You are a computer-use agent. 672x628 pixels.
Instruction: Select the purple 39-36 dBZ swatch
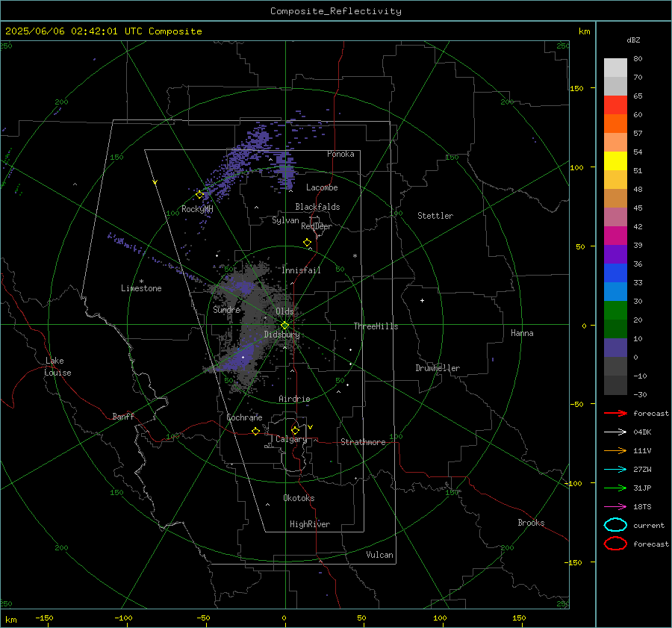615,254
